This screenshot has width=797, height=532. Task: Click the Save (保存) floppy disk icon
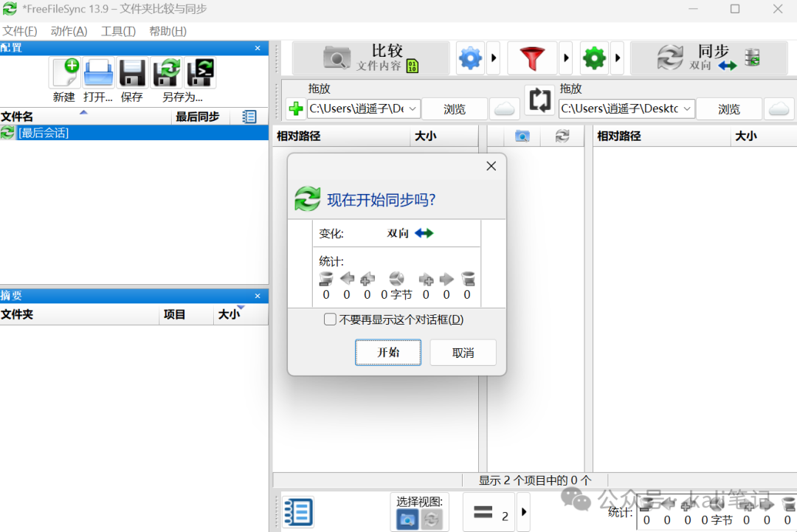tap(132, 74)
